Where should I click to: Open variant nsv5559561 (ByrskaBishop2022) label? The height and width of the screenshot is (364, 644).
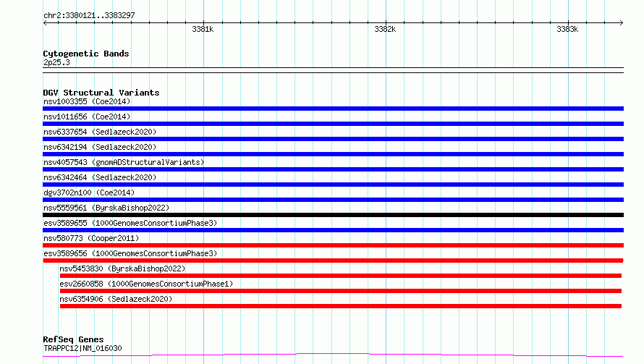106,208
